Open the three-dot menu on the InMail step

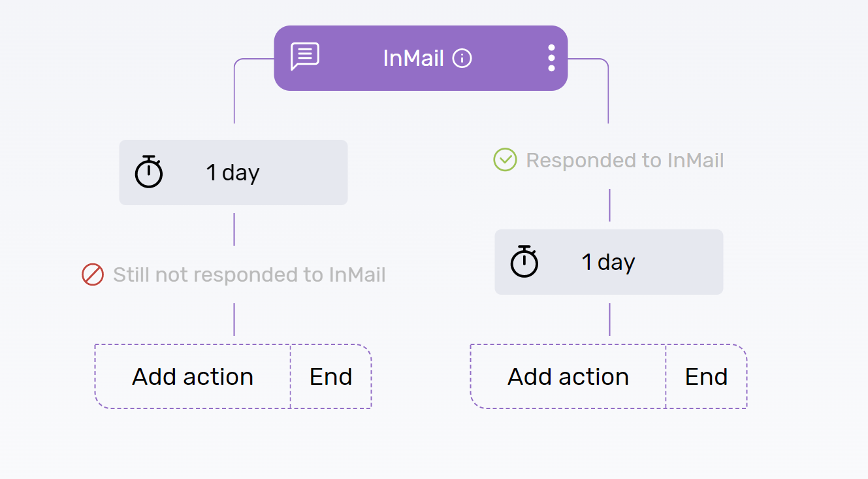point(550,58)
